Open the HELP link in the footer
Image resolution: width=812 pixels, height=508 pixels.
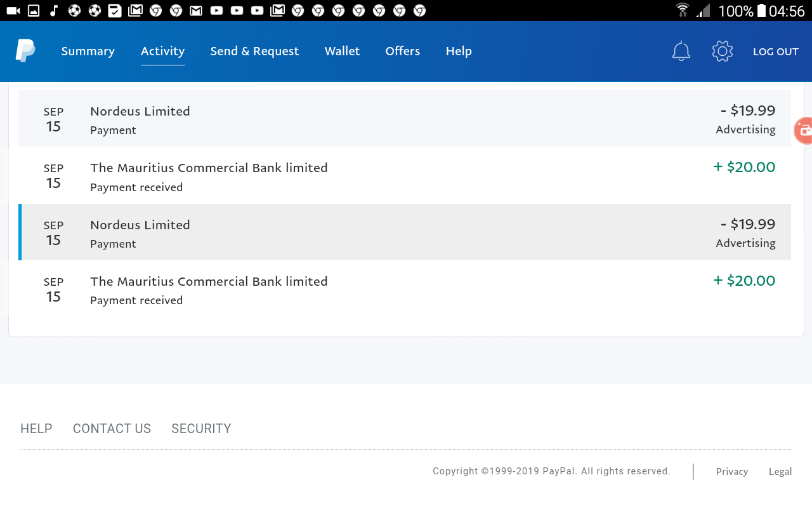(36, 429)
